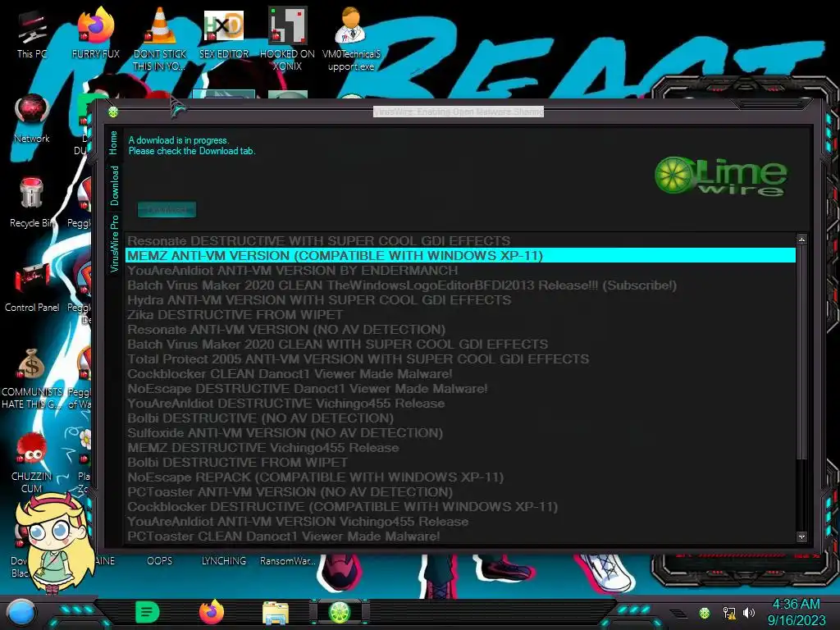This screenshot has width=840, height=630.
Task: Select the RansomWar... desktop shortcut
Action: coord(288,560)
